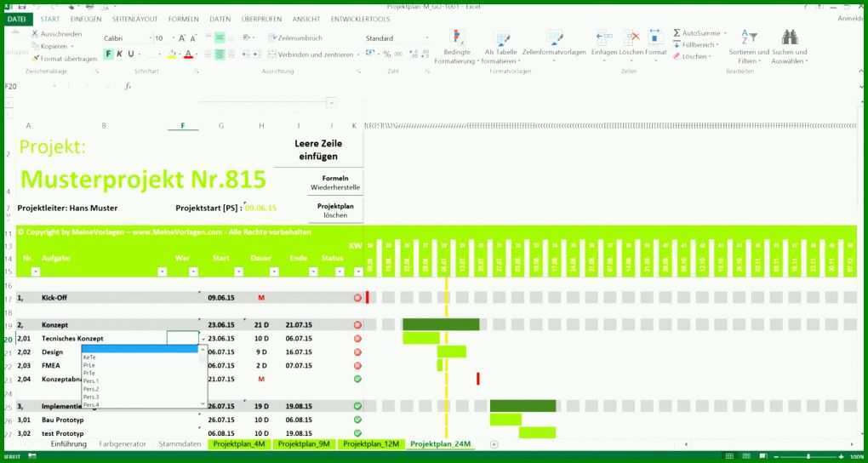
Task: Open Als Tabelle formatieren
Action: tap(501, 47)
